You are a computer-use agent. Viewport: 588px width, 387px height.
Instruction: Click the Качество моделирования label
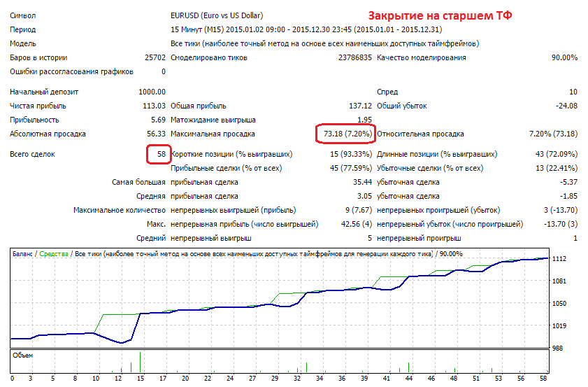(x=422, y=57)
